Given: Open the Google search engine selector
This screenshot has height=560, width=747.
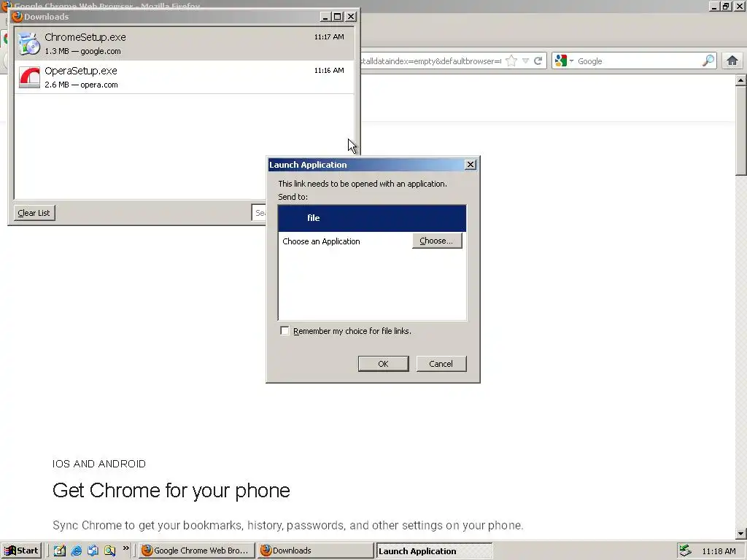Looking at the screenshot, I should click(564, 61).
